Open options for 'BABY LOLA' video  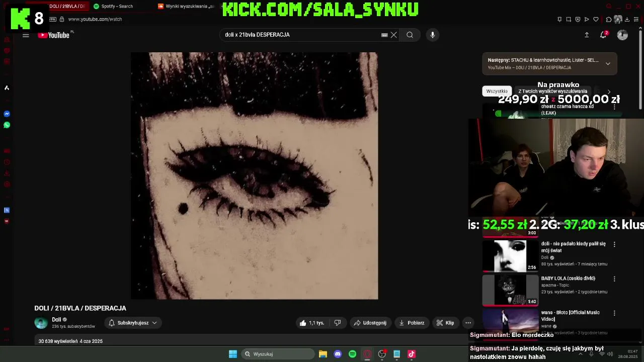(x=614, y=279)
